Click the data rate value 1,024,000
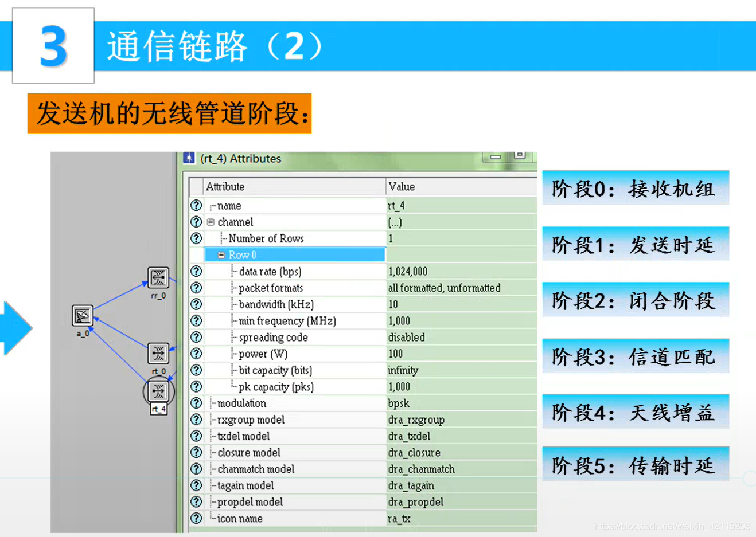Viewport: 756px width, 537px height. [x=408, y=271]
